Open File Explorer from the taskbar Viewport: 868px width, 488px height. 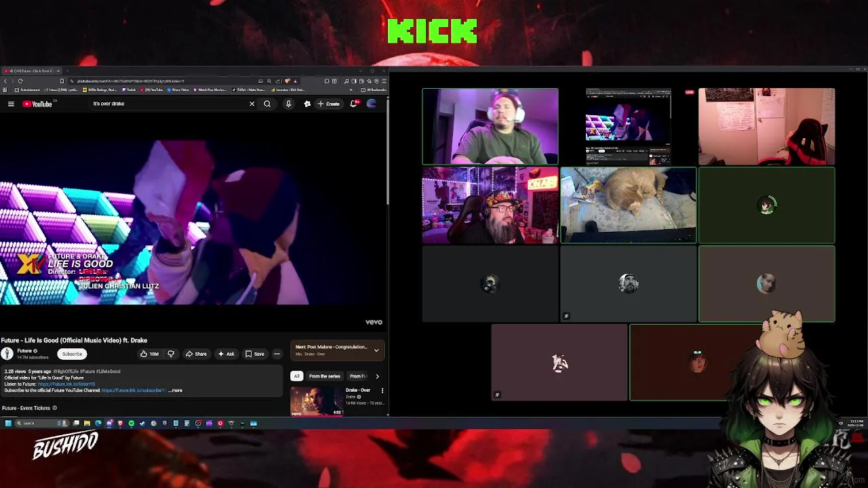(x=87, y=423)
